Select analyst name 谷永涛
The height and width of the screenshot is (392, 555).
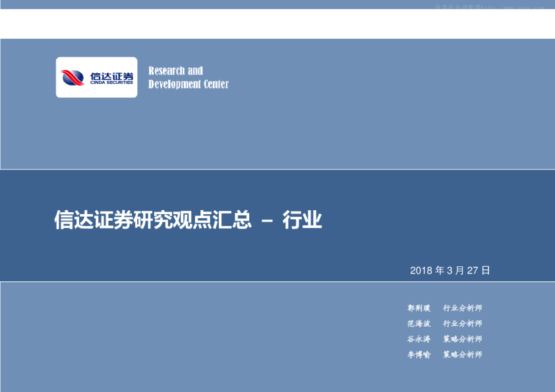click(x=419, y=339)
